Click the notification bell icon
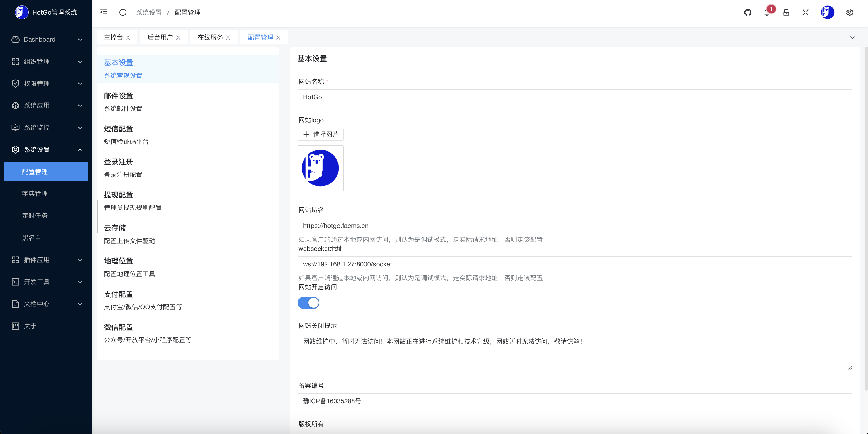This screenshot has width=868, height=434. click(767, 13)
